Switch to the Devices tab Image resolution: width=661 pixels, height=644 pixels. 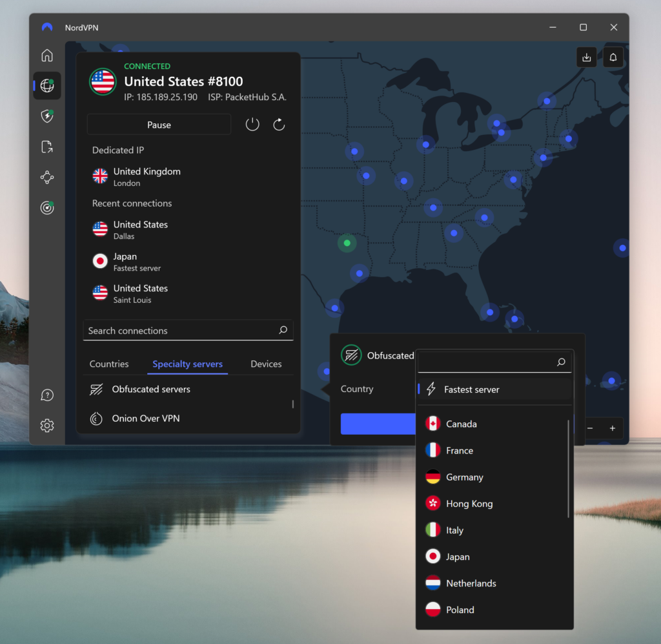pos(266,364)
